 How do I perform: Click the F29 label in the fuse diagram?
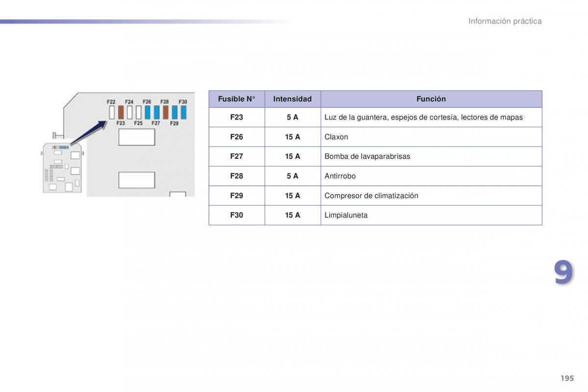tap(174, 123)
